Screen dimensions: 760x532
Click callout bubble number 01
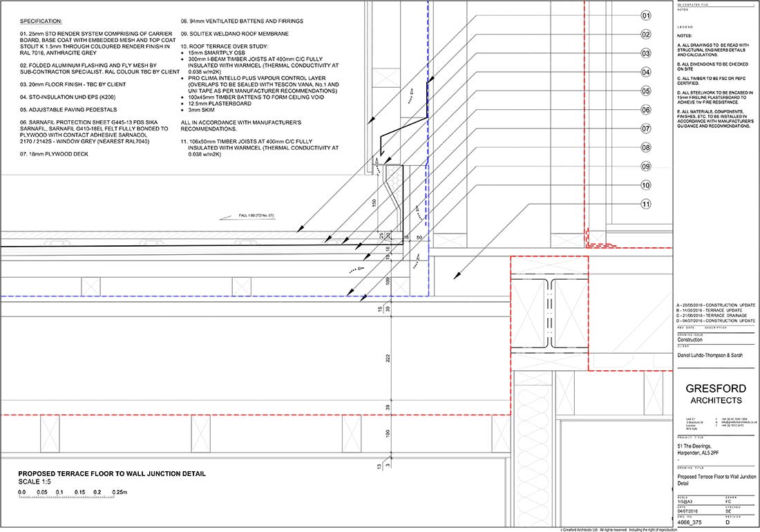coord(646,15)
